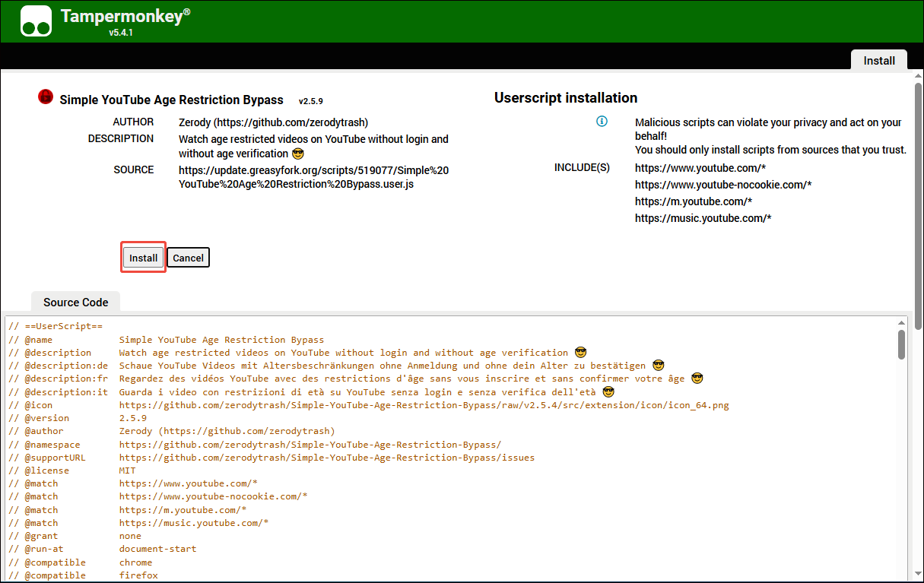Click the @compatible chrome line
The width and height of the screenshot is (924, 583).
(x=81, y=562)
